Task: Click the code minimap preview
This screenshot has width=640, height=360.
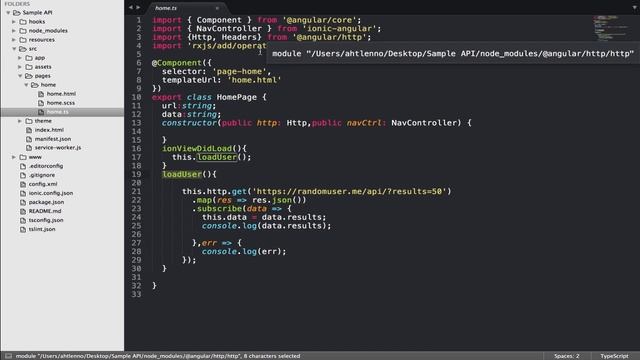Action: [611, 28]
